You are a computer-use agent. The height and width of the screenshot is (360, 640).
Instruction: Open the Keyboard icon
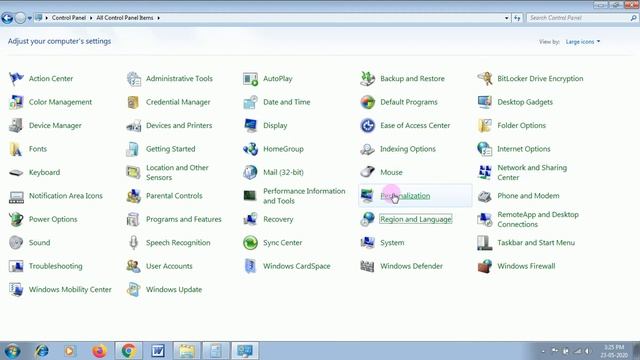point(16,173)
